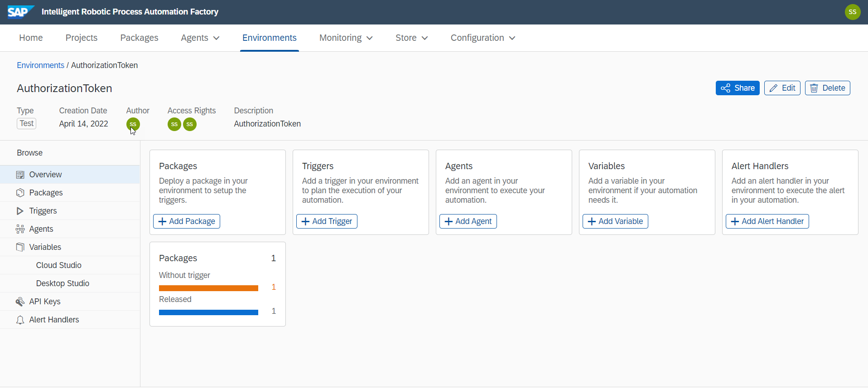Click the Without trigger label
Viewport: 868px width, 390px height.
pyautogui.click(x=184, y=275)
